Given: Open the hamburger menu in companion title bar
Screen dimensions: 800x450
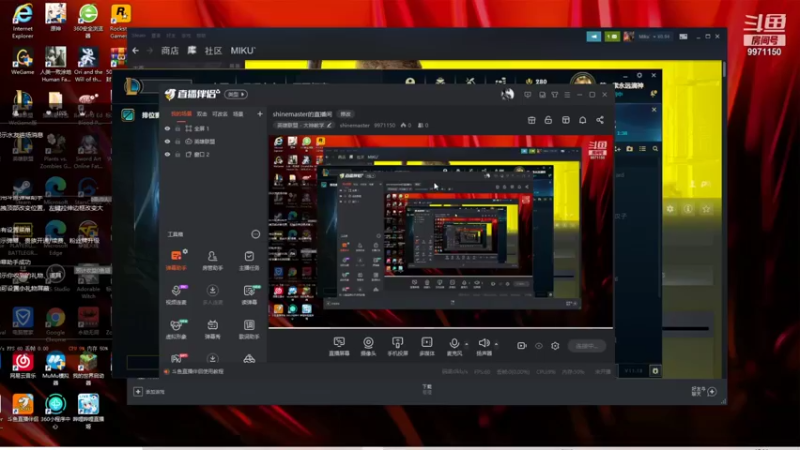Looking at the screenshot, I should (x=567, y=95).
